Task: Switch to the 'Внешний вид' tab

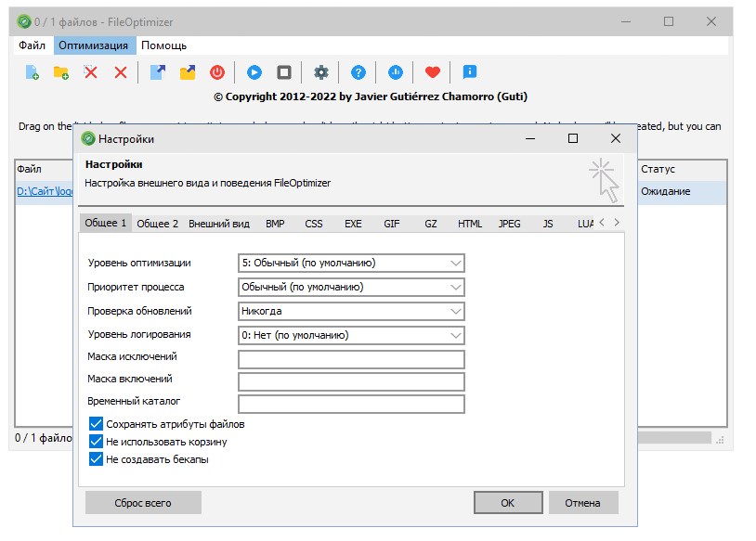Action: pyautogui.click(x=219, y=224)
